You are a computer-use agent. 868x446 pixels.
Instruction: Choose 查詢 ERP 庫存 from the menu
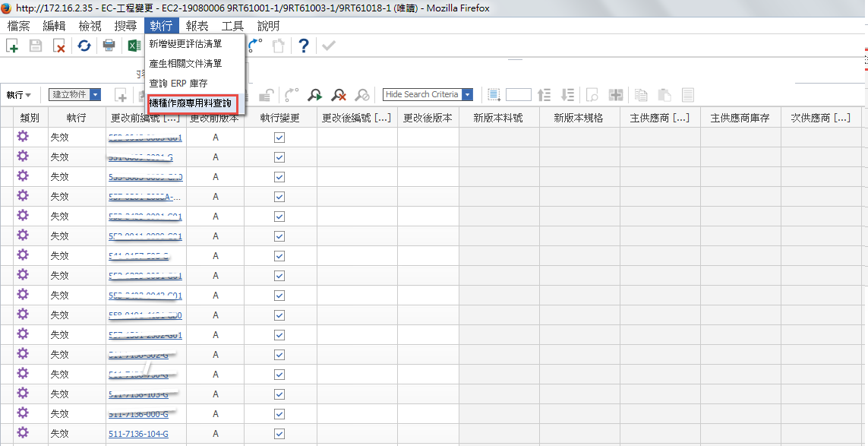click(178, 83)
